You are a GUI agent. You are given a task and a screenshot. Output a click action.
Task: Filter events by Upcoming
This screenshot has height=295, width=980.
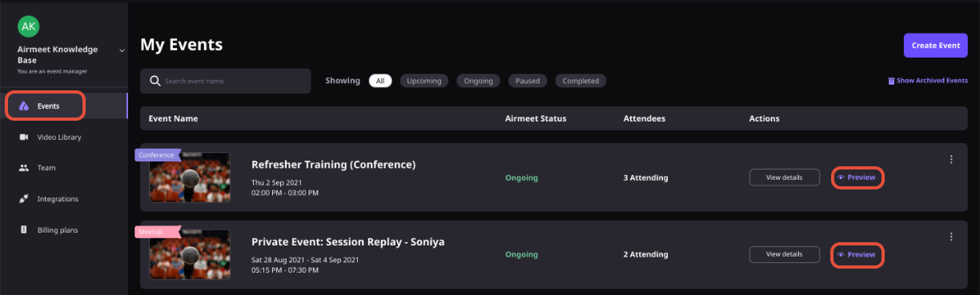click(x=424, y=81)
